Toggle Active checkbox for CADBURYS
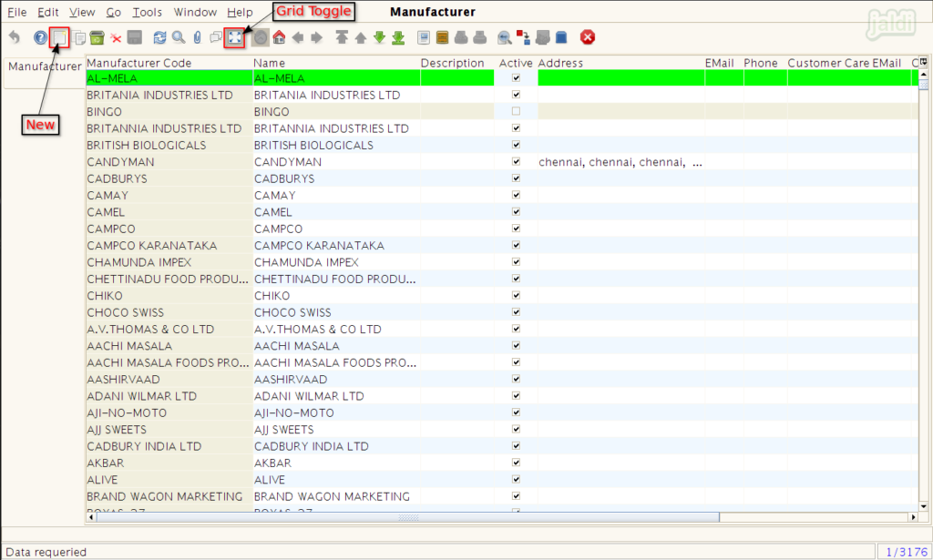933x560 pixels. point(516,178)
